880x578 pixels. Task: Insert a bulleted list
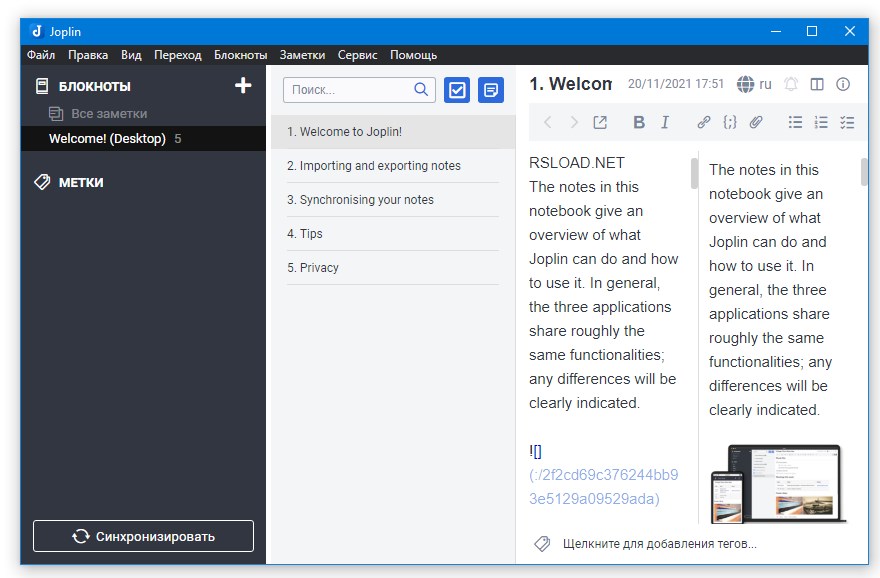pyautogui.click(x=795, y=122)
